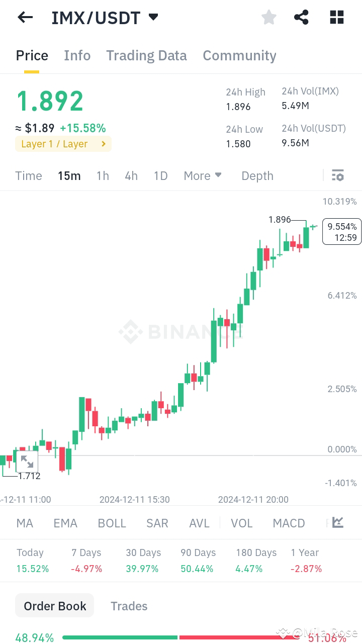Toggle the favorite star for IMX/USDT
Viewport: 362px width, 644px height.
pyautogui.click(x=268, y=17)
